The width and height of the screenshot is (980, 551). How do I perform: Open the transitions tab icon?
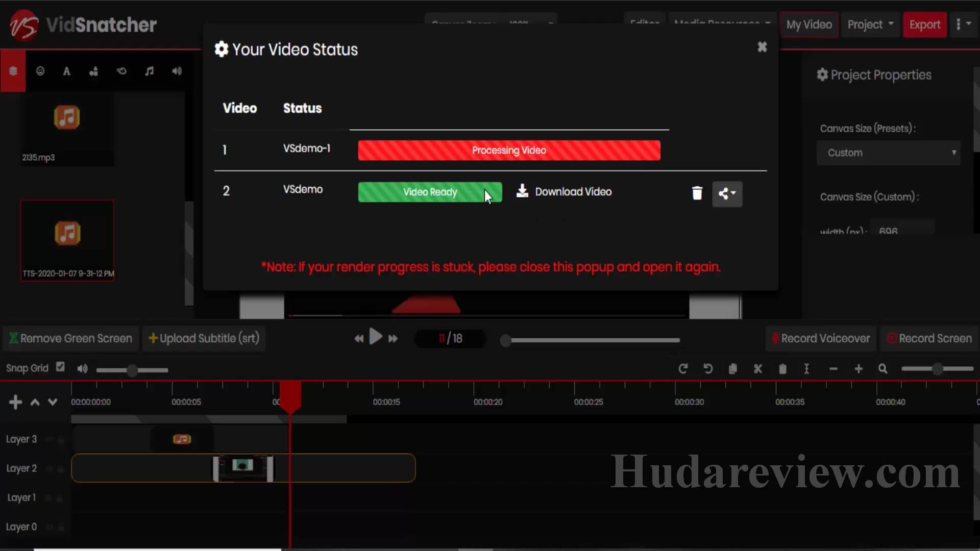pos(121,71)
